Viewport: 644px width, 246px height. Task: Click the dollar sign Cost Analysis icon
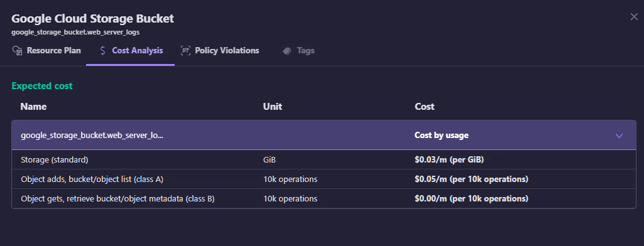(x=102, y=51)
